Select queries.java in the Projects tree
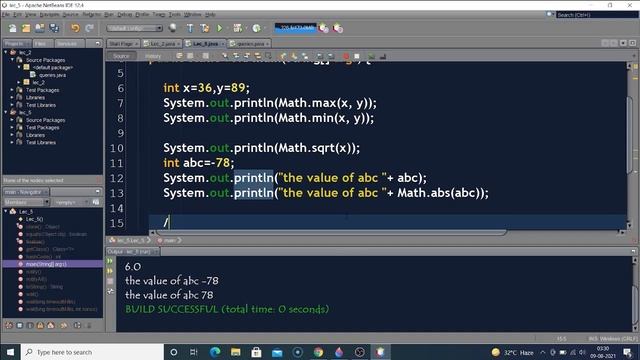The width and height of the screenshot is (640, 360). (52, 75)
